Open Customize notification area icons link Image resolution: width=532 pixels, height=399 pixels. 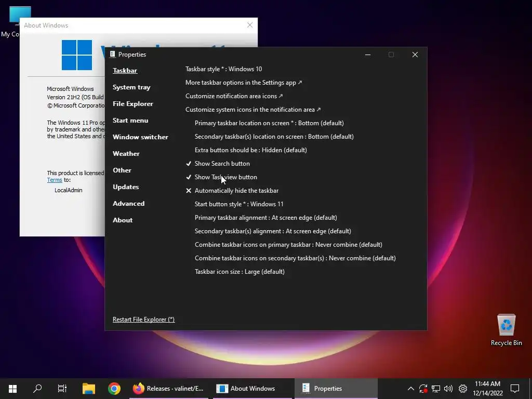(234, 96)
